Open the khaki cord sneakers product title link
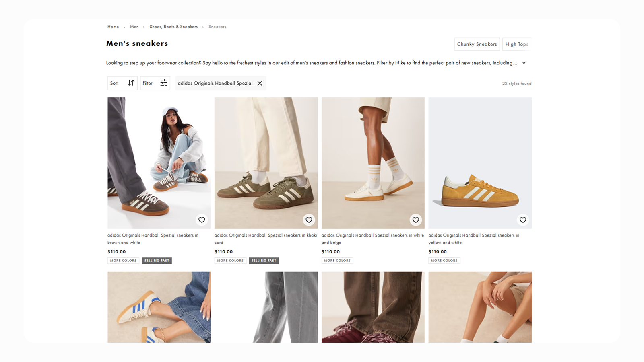This screenshot has width=644, height=362. [266, 239]
